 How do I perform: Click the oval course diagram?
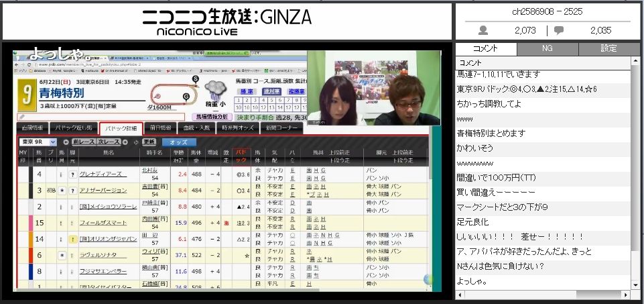(x=174, y=94)
